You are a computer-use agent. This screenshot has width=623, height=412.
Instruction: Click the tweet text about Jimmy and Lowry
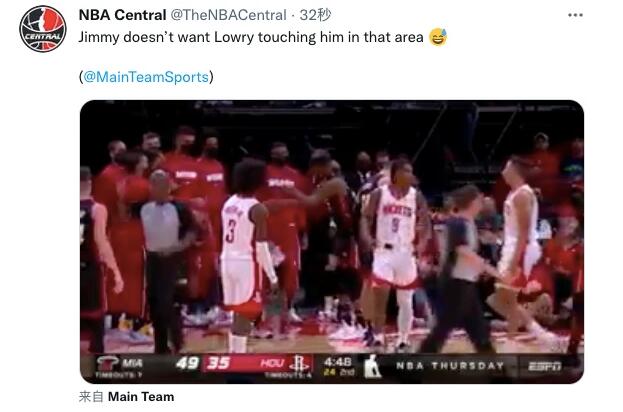pyautogui.click(x=251, y=37)
